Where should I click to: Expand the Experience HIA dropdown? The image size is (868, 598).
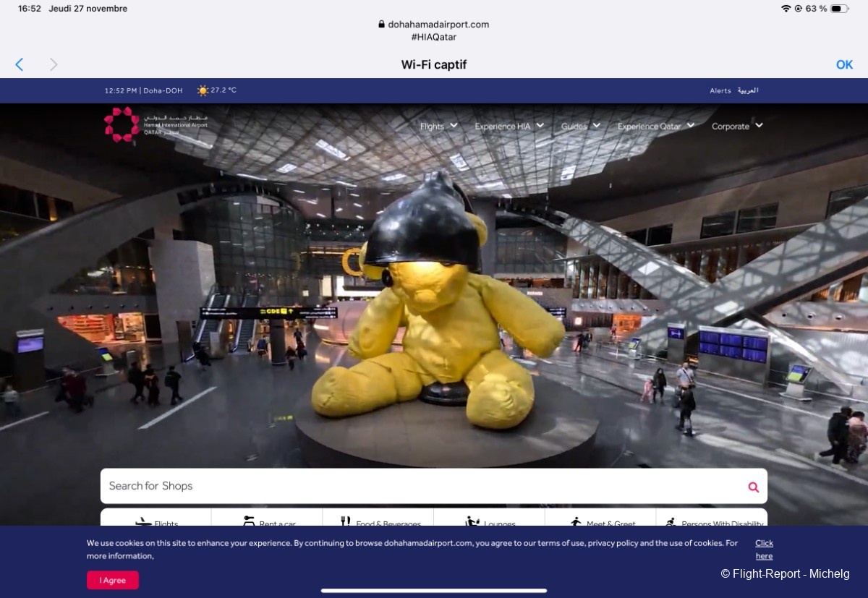509,126
